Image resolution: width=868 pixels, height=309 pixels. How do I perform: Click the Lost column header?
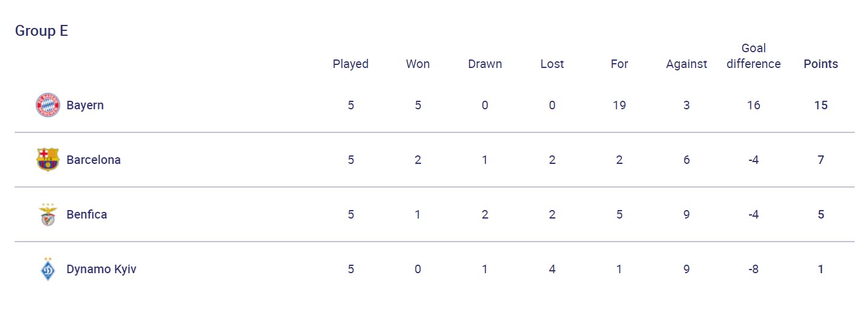tap(552, 64)
